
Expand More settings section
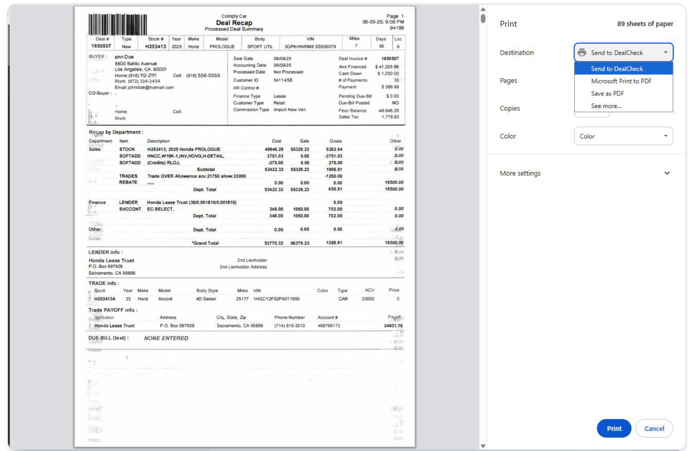585,173
